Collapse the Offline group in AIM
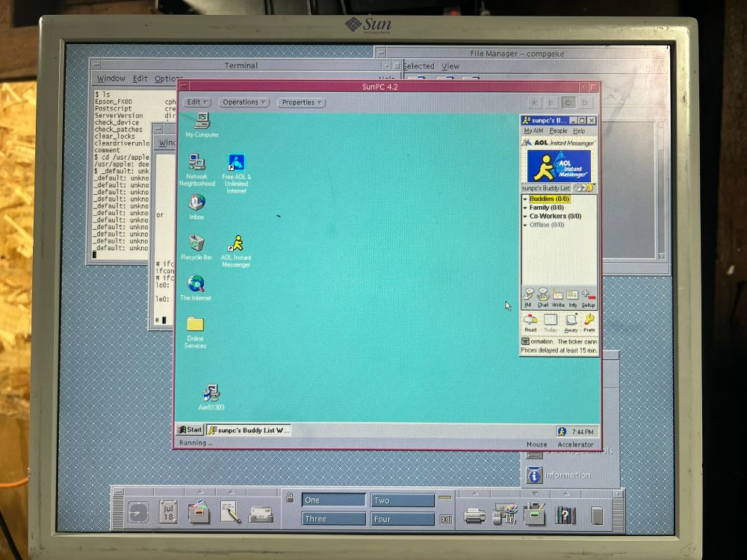 pyautogui.click(x=525, y=225)
